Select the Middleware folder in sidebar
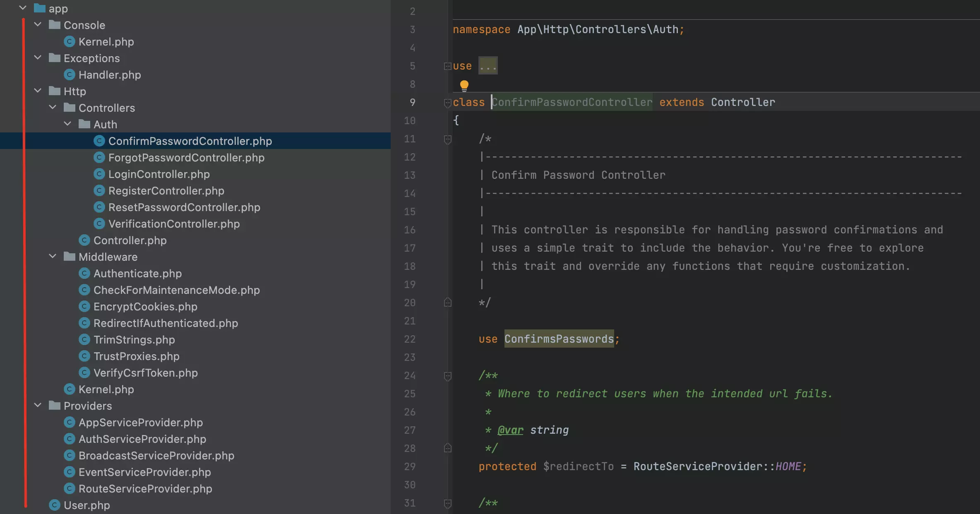 [108, 256]
